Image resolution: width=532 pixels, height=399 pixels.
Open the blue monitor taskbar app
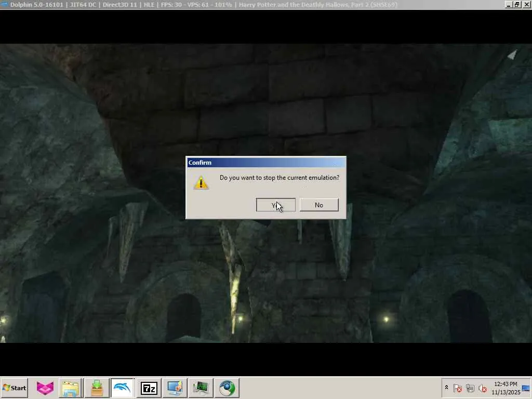[175, 388]
